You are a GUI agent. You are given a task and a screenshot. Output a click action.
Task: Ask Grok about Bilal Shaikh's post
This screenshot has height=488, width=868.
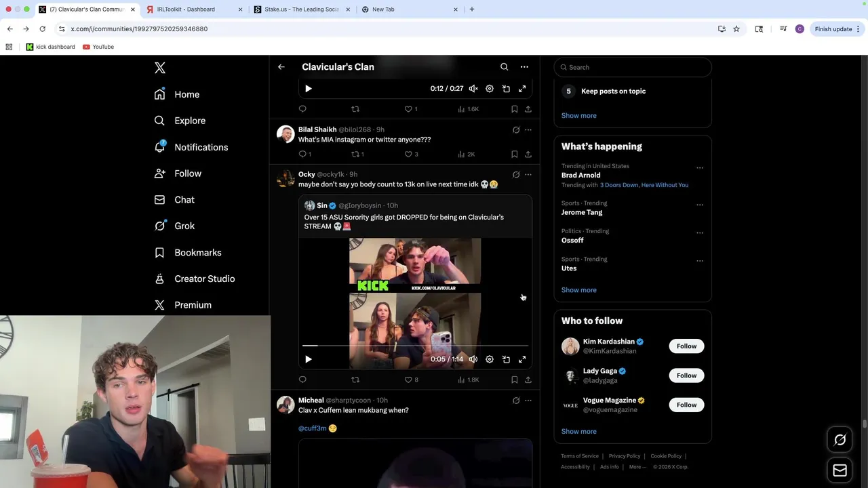coord(516,130)
